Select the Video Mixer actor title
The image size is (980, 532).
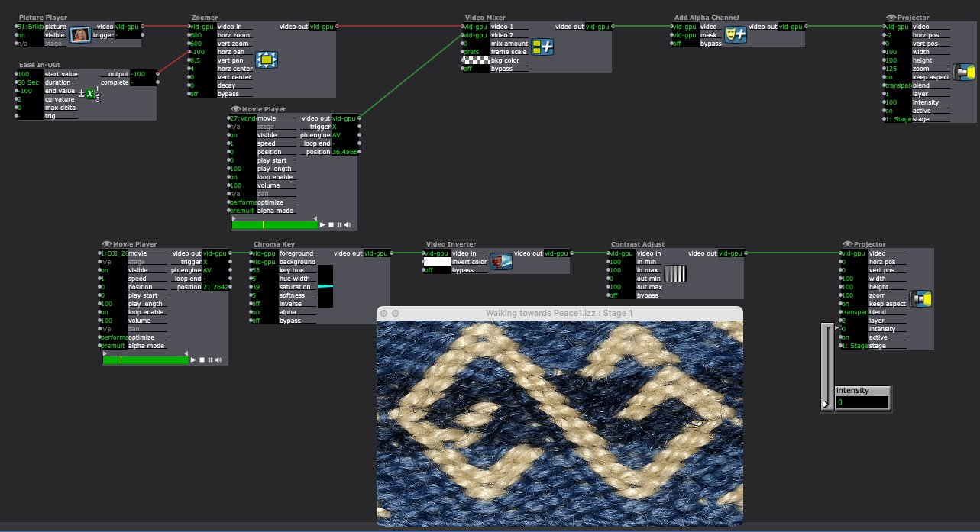tap(485, 18)
